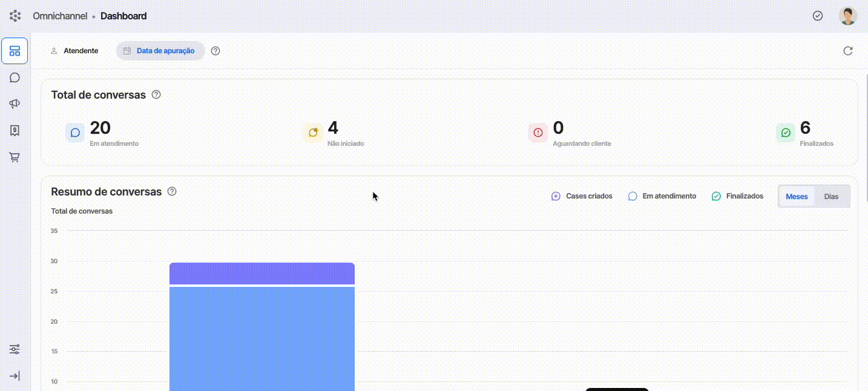
Task: Click the value 4 Não iniciado
Action: point(333,128)
